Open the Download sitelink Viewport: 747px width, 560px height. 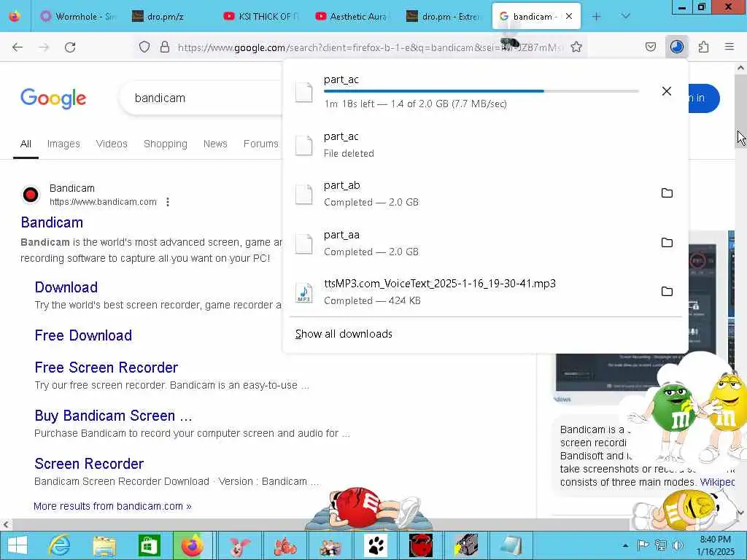click(x=66, y=287)
